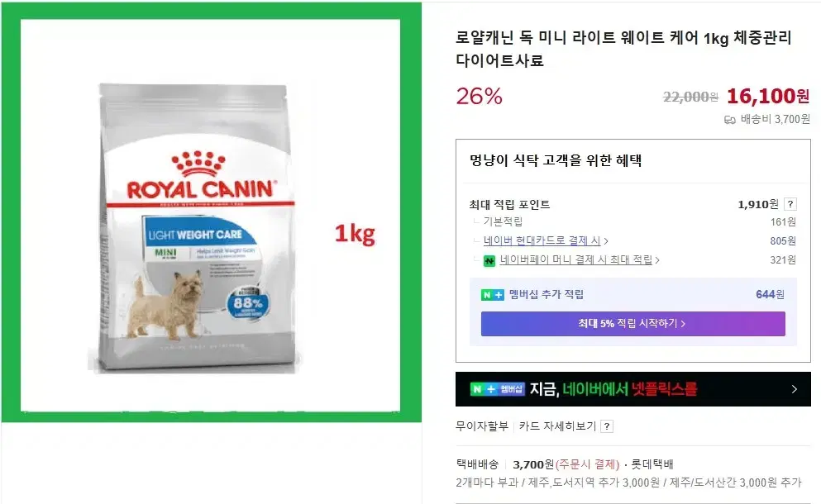Click the Royal Canin crown logo on bag
Viewport: 821px width, 504px height.
198,164
